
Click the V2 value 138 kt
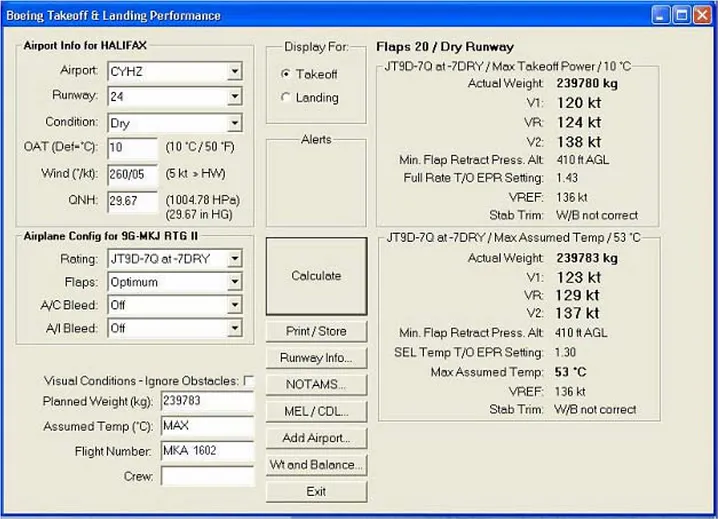coord(579,142)
